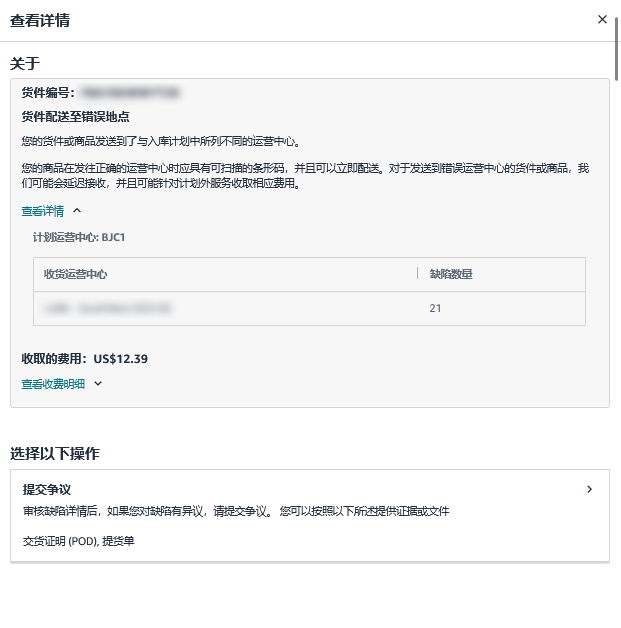The width and height of the screenshot is (621, 628).
Task: Open the 提交争议 action card
Action: [x=309, y=515]
